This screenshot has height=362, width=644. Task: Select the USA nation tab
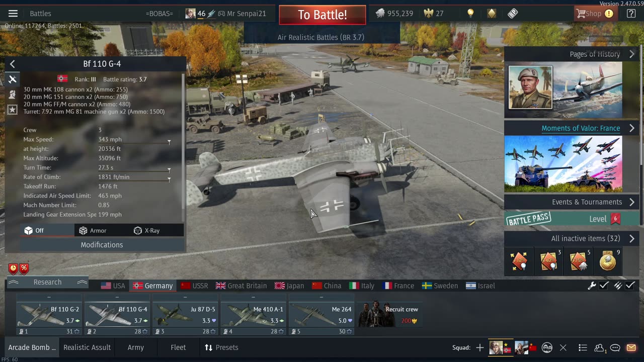(113, 286)
